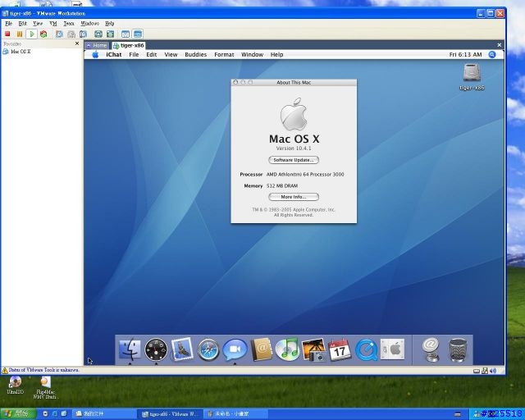Screen dimensions: 525x420
Task: Reset the VM using the red-green reset icon
Action: point(43,34)
